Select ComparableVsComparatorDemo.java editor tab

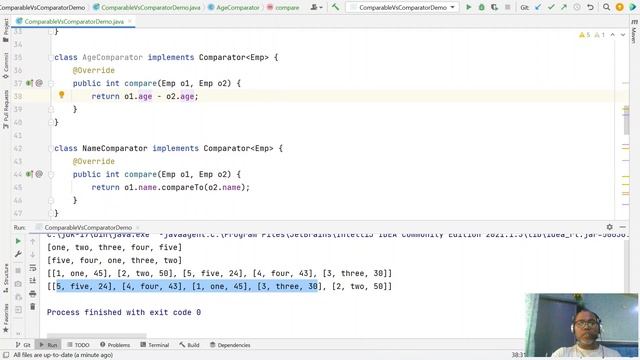click(x=73, y=21)
